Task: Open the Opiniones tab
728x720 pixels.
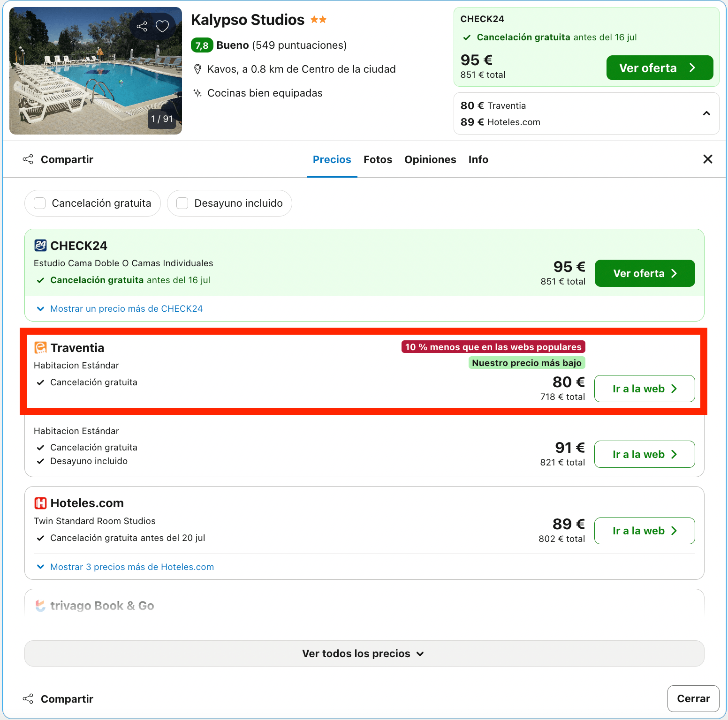Action: tap(430, 159)
